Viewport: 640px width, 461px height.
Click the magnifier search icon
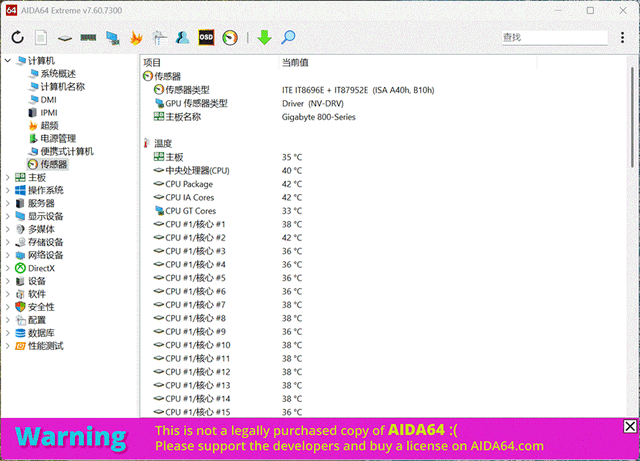288,38
